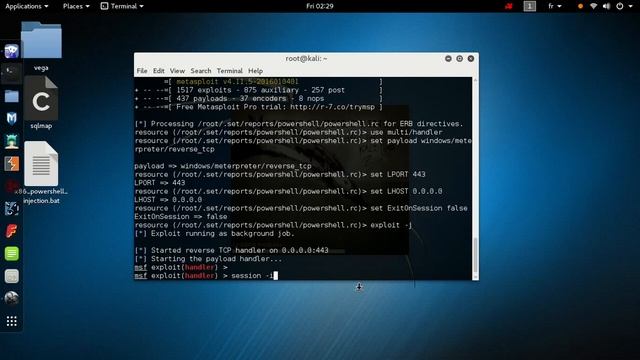Click 'http://r-7.co/trymsp' URL text
The image size is (640, 360).
click(332, 107)
